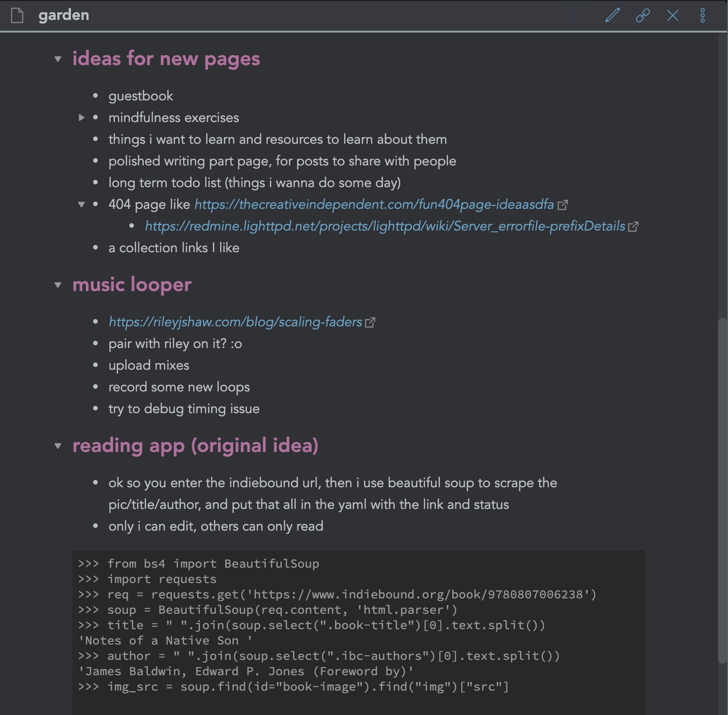The width and height of the screenshot is (728, 715).
Task: Collapse the '404 page like' bullet
Action: pos(81,205)
